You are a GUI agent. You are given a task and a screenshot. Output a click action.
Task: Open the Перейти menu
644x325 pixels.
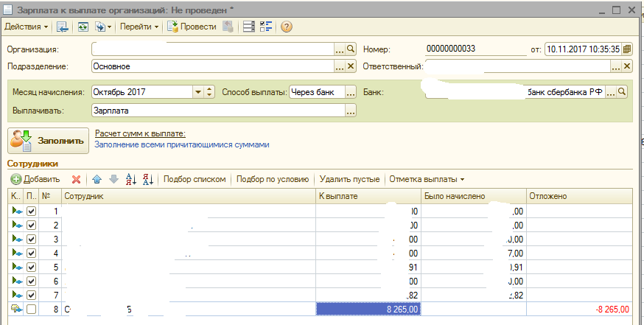point(139,27)
